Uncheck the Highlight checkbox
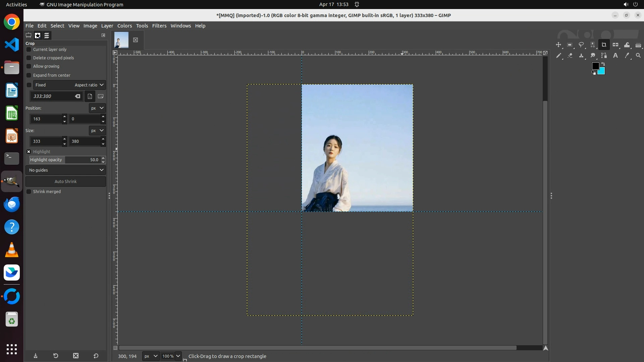 29,152
